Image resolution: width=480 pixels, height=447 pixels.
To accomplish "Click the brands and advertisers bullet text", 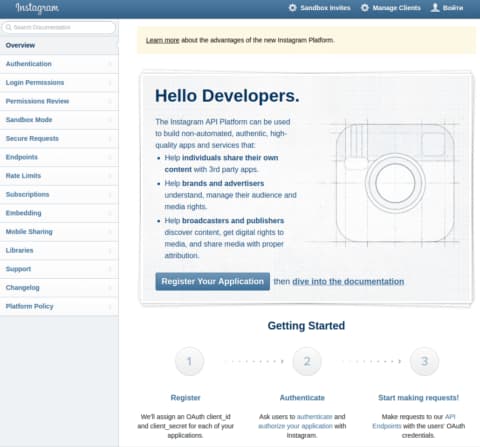I will [223, 183].
